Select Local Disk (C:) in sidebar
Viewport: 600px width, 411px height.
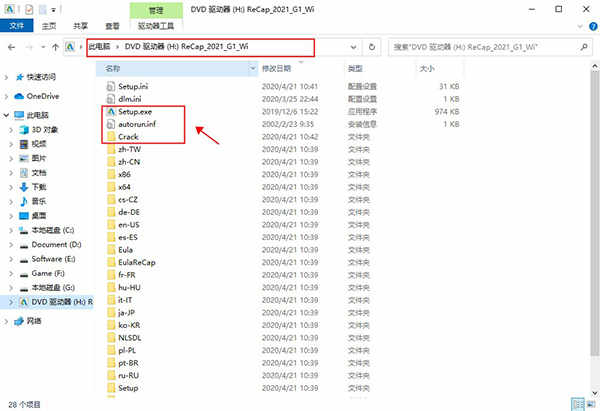pyautogui.click(x=53, y=230)
